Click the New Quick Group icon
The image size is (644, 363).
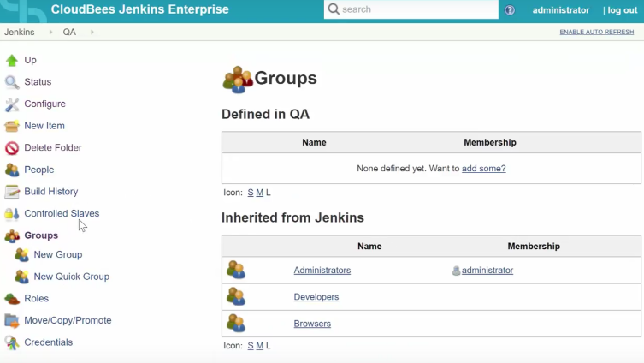21,277
